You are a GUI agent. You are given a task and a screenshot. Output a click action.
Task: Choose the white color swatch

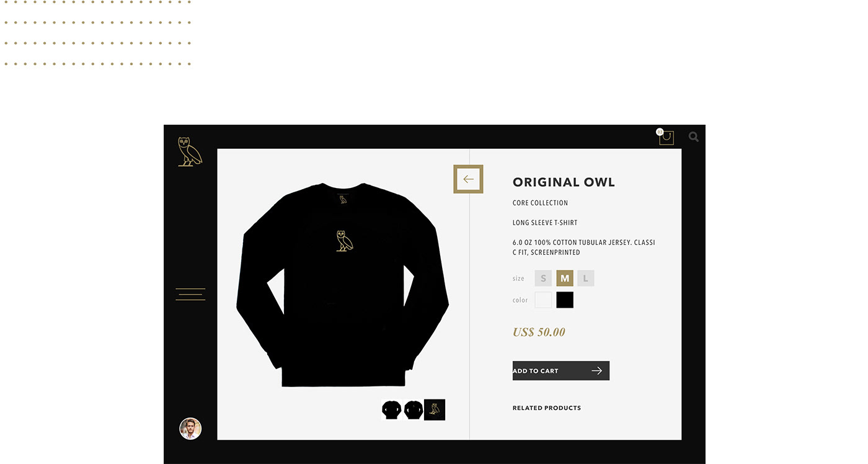543,300
